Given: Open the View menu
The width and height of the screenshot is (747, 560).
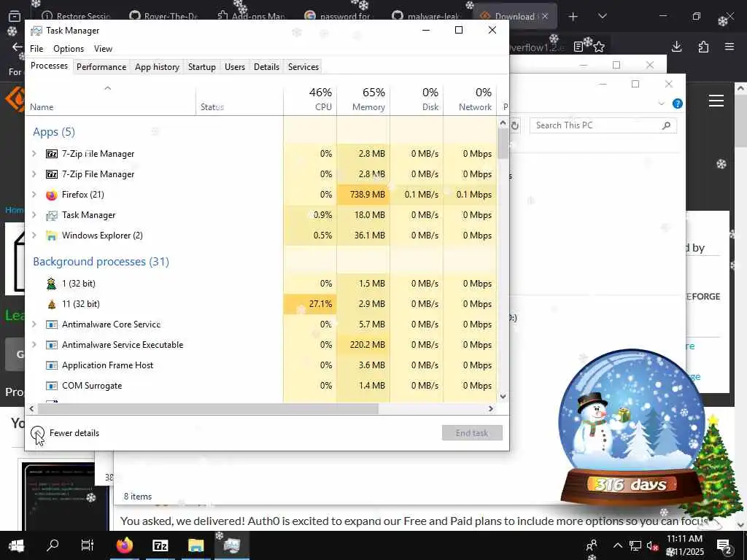Looking at the screenshot, I should 103,49.
